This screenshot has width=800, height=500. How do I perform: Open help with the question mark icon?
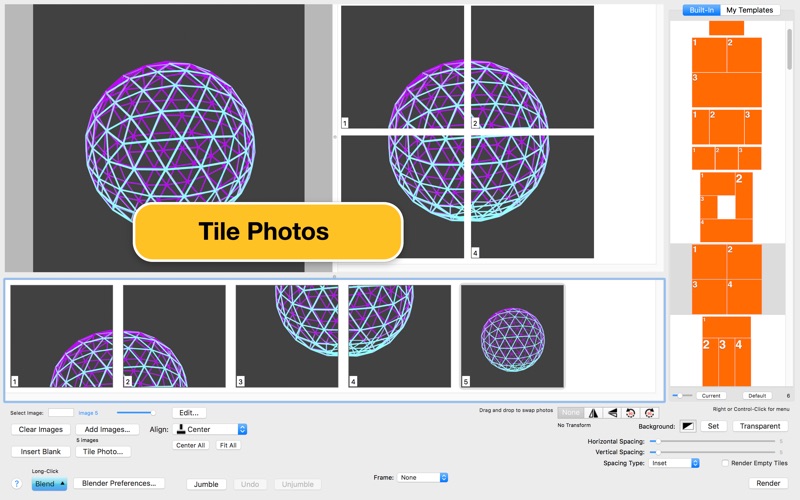point(16,484)
